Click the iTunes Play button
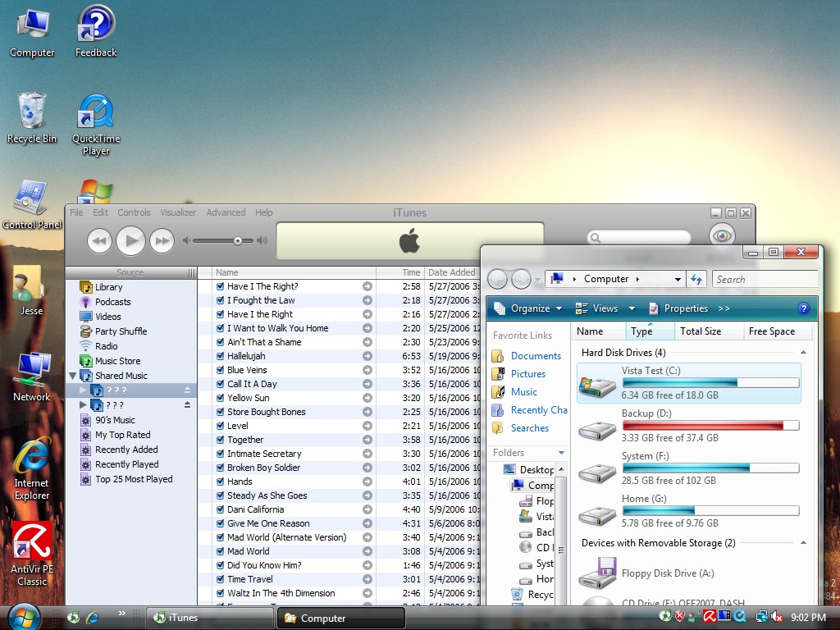 [130, 240]
